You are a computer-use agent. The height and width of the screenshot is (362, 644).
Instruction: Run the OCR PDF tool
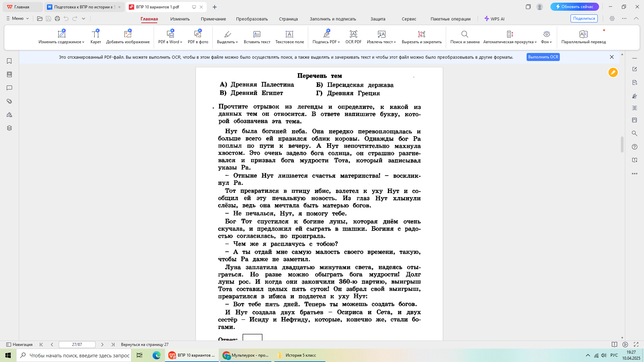pos(354,37)
